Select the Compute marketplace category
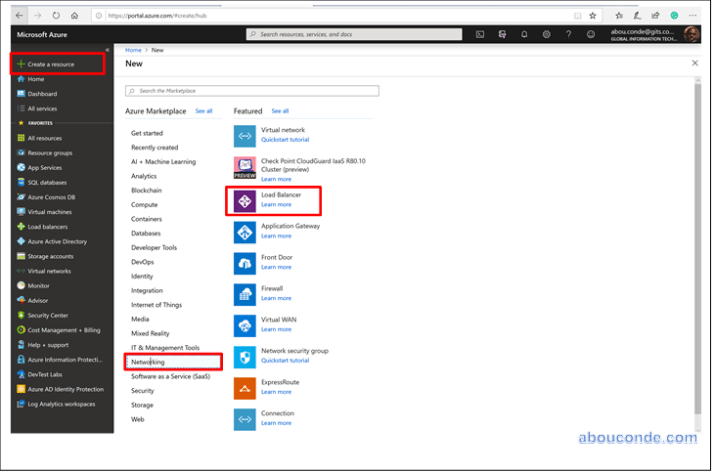Screen dimensions: 714x472 (144, 204)
